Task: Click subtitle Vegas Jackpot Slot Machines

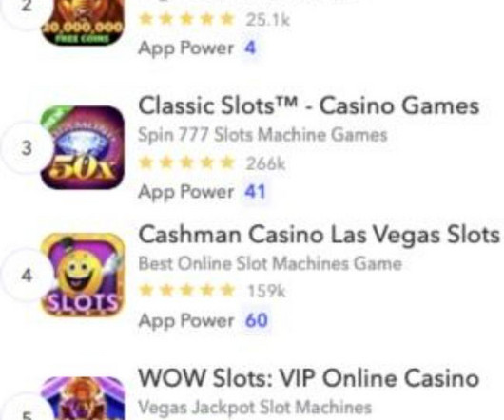Action: pyautogui.click(x=255, y=408)
